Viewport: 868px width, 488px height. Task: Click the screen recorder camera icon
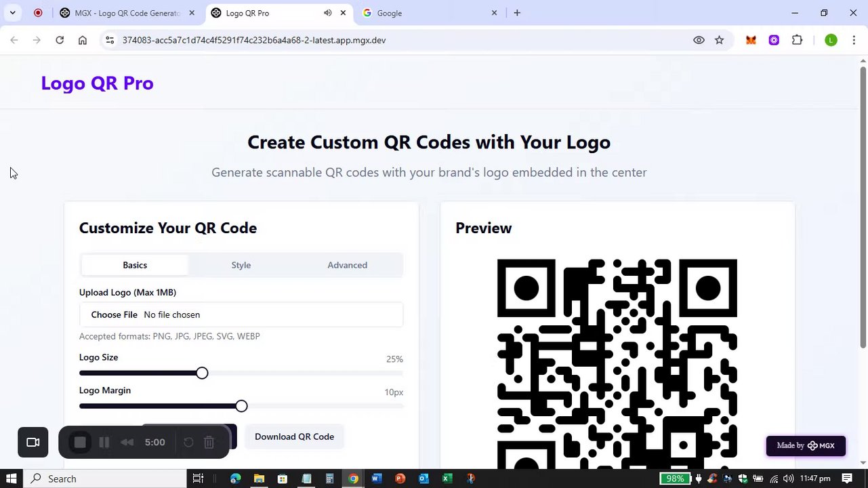pyautogui.click(x=33, y=443)
